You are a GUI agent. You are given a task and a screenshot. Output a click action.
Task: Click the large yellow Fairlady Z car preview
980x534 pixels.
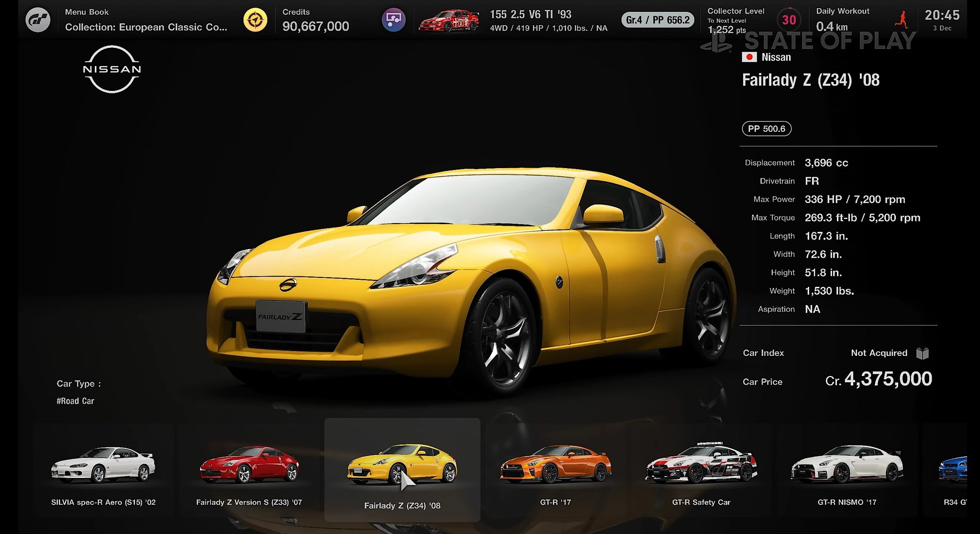(x=471, y=283)
